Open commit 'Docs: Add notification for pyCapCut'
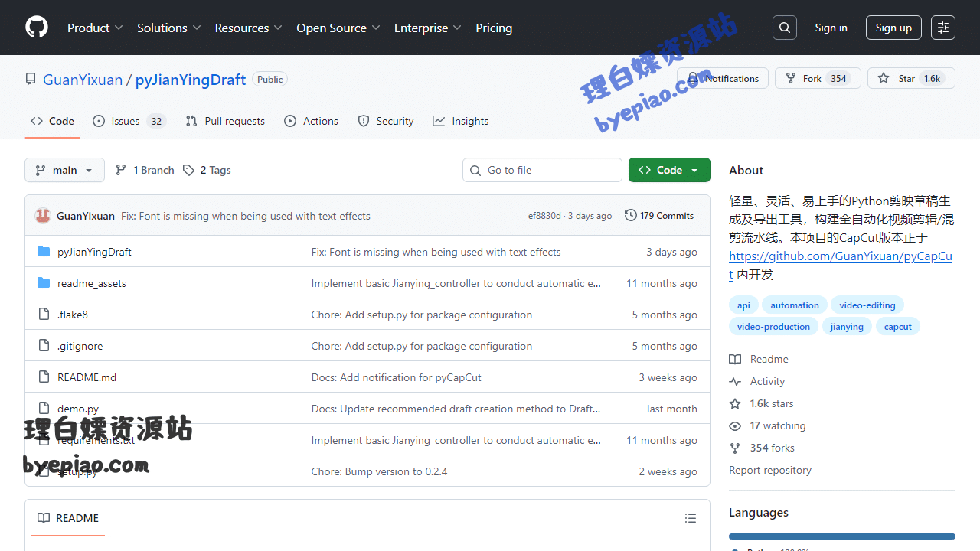The height and width of the screenshot is (551, 980). click(x=397, y=377)
